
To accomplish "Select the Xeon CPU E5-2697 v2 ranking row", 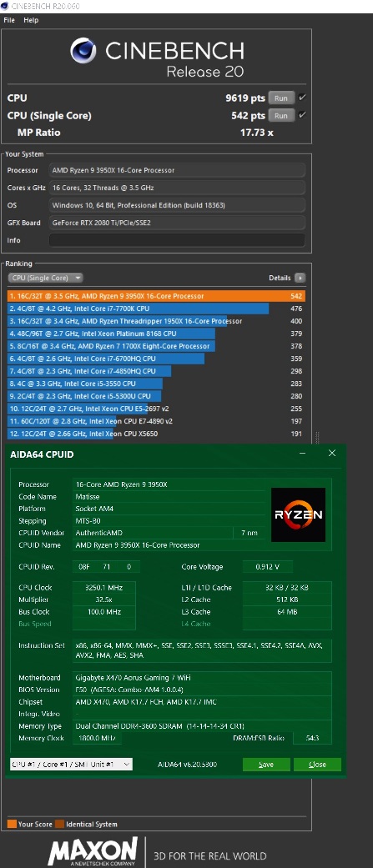I will click(156, 409).
